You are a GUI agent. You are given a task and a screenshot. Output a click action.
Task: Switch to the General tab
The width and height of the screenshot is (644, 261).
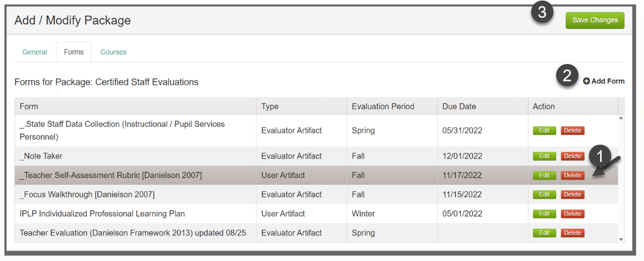34,52
